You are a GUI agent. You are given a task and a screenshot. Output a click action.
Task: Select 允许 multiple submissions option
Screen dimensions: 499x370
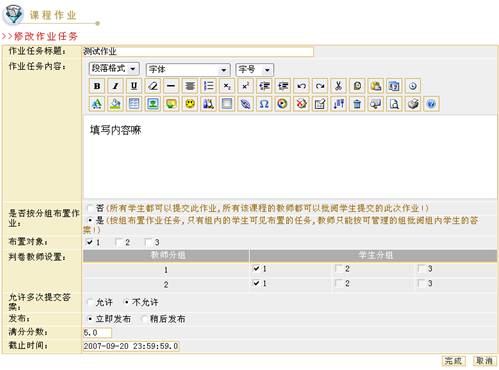(x=90, y=302)
